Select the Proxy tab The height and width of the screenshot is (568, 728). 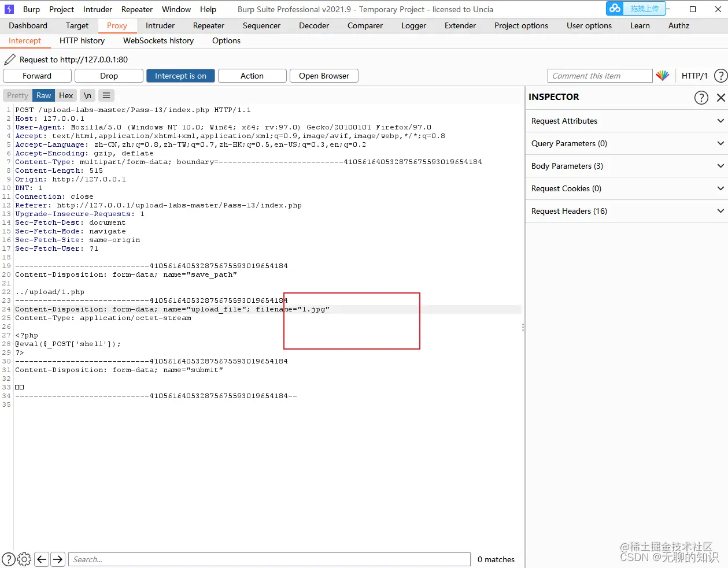point(117,25)
